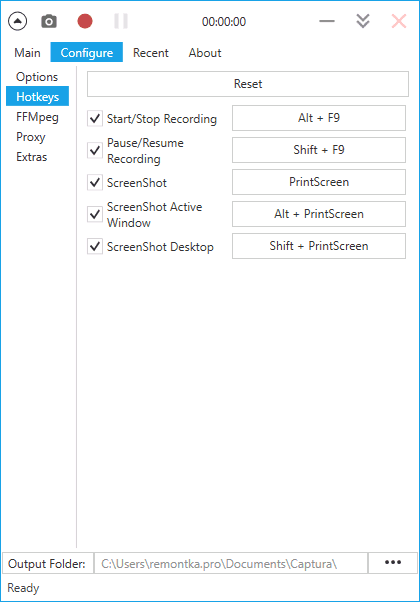This screenshot has width=420, height=602.
Task: Click the pause recording icon
Action: [121, 22]
